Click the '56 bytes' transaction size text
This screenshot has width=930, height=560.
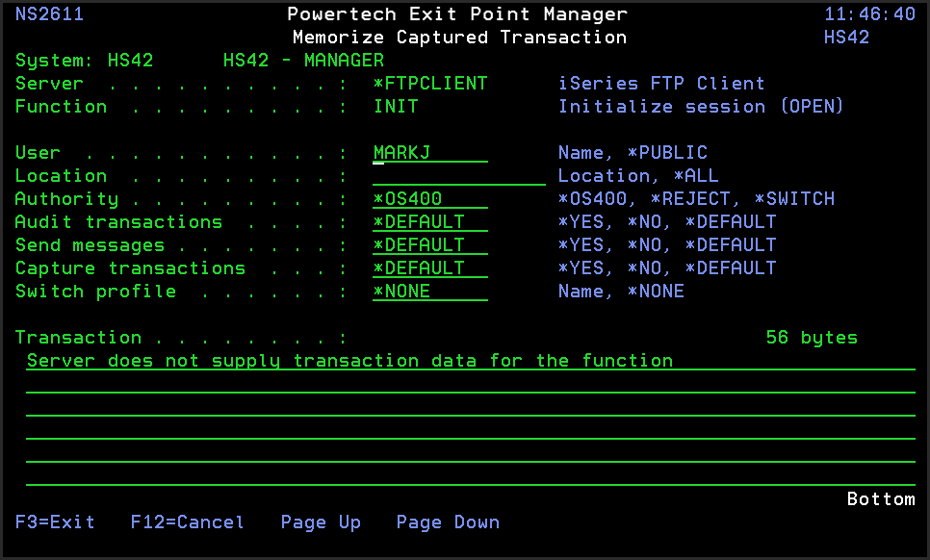pos(812,338)
